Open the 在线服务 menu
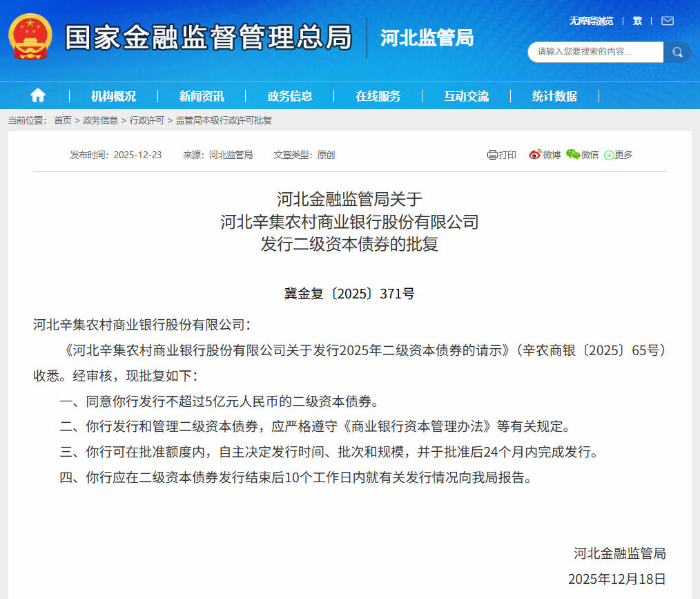 click(378, 96)
